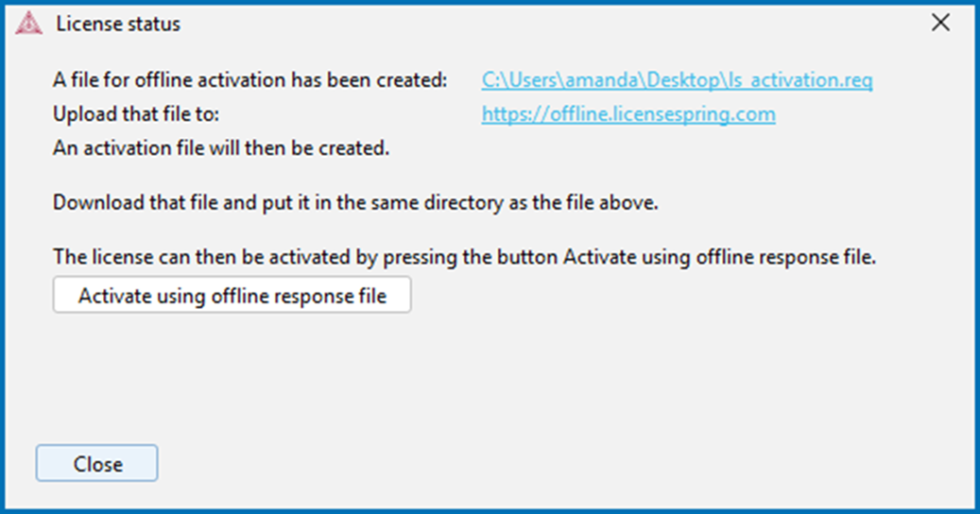Click Activate using offline response file button

pos(232,295)
